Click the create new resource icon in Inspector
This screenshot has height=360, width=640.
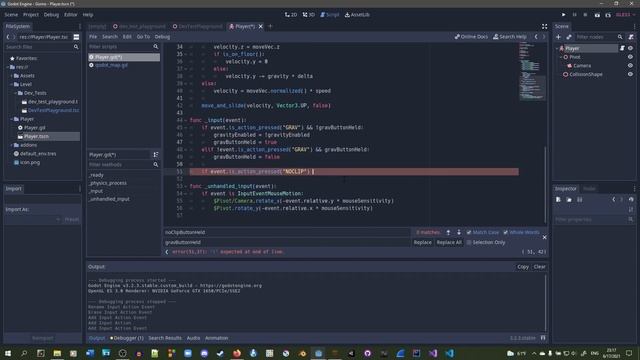(x=558, y=200)
